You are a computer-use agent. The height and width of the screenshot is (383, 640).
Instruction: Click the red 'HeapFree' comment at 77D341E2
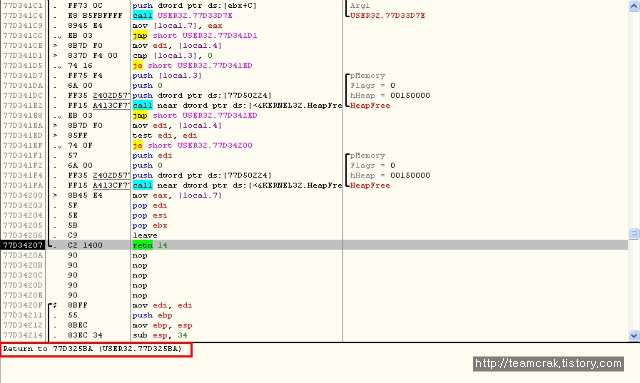[370, 105]
